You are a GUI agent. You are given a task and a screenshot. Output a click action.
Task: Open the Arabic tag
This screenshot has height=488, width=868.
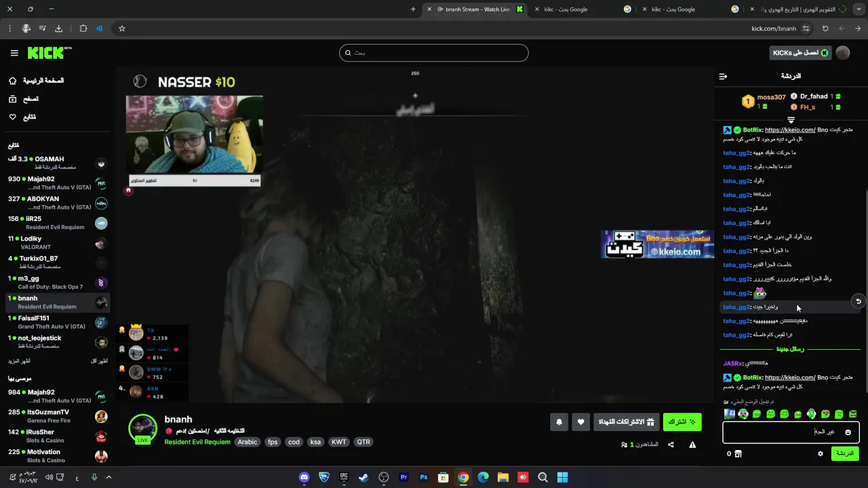(x=247, y=442)
